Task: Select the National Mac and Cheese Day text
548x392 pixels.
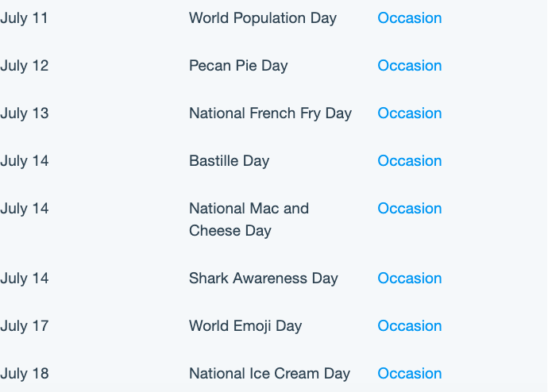Action: [x=249, y=220]
